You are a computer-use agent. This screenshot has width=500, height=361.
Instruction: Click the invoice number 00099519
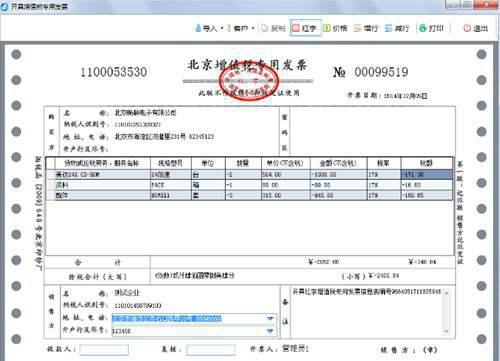click(381, 72)
